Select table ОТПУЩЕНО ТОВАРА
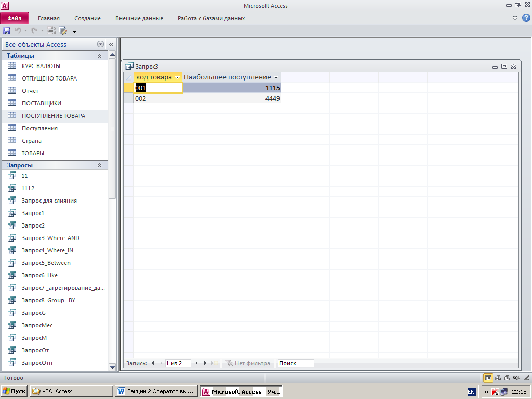This screenshot has height=399, width=532. (x=55, y=78)
